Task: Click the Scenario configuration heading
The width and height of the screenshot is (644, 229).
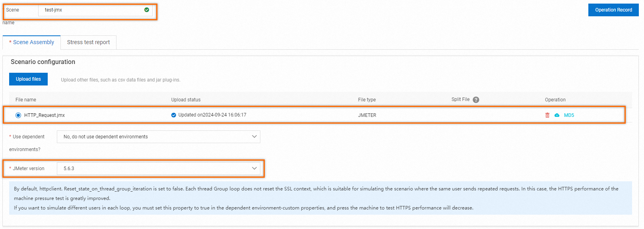Action: pyautogui.click(x=43, y=62)
